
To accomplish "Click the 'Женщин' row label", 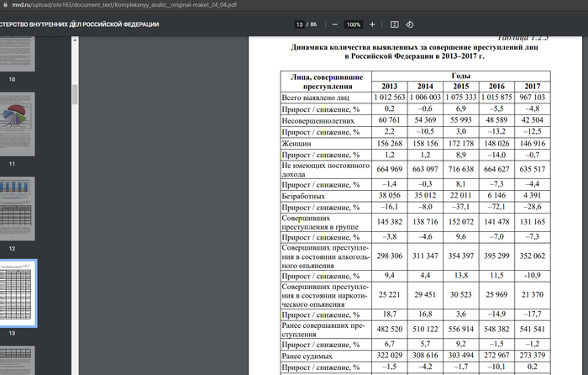I will [x=297, y=144].
